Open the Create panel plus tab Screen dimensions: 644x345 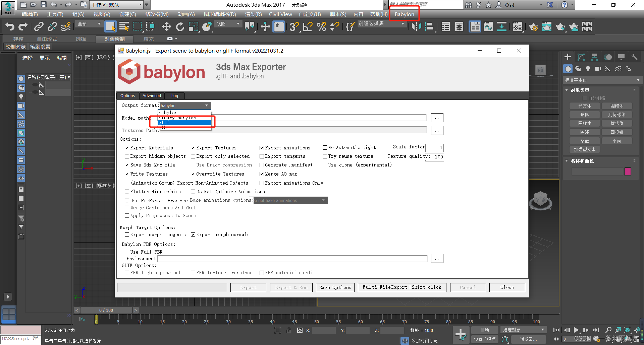568,57
